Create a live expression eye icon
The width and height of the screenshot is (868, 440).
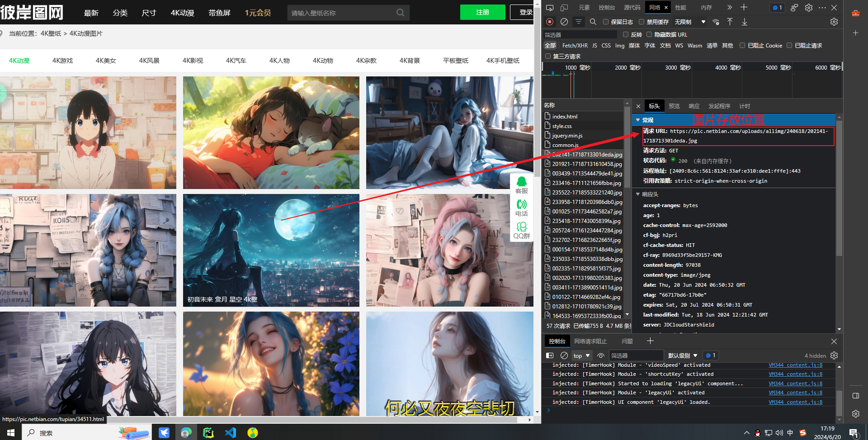point(601,355)
